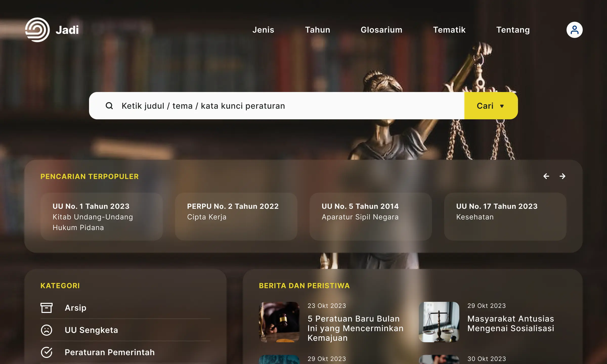
Task: Expand the Cari dropdown arrow
Action: [502, 106]
